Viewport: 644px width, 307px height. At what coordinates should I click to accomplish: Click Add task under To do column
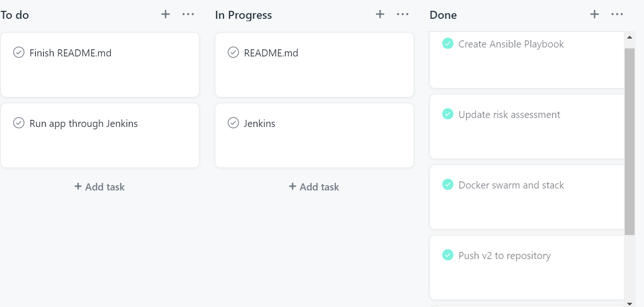[100, 187]
